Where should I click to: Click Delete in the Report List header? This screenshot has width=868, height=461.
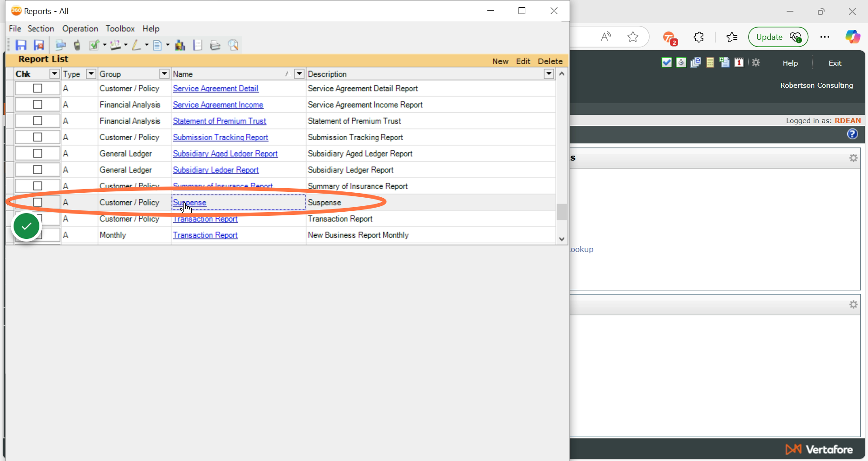pos(550,61)
